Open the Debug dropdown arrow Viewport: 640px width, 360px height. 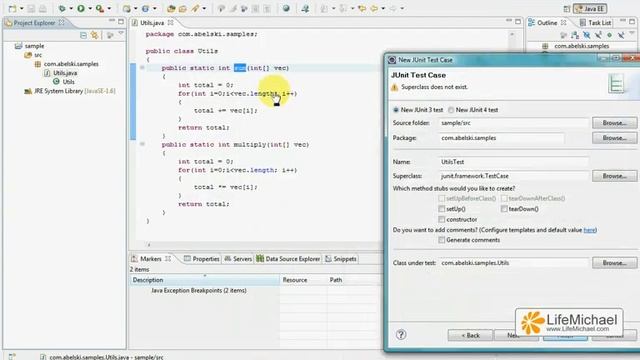[71, 9]
